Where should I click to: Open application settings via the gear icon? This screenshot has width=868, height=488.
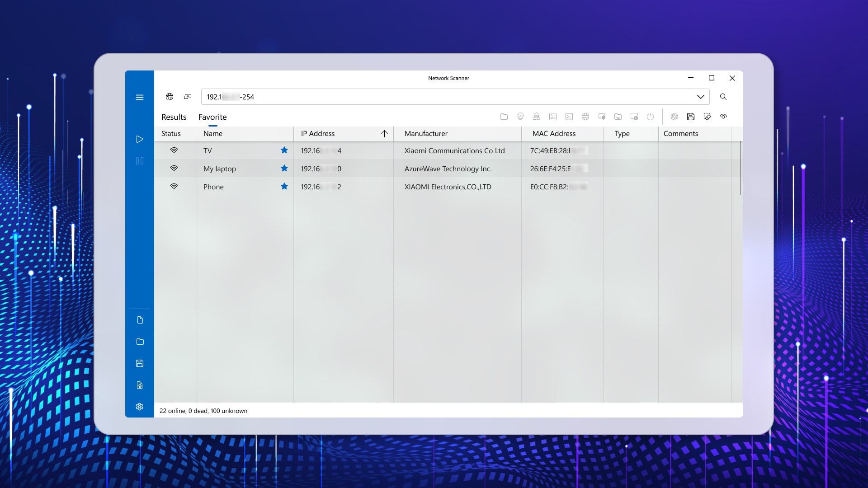tap(140, 407)
